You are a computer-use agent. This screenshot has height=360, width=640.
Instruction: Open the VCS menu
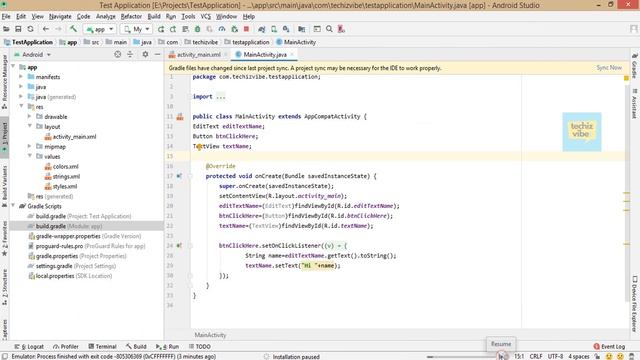click(x=205, y=16)
